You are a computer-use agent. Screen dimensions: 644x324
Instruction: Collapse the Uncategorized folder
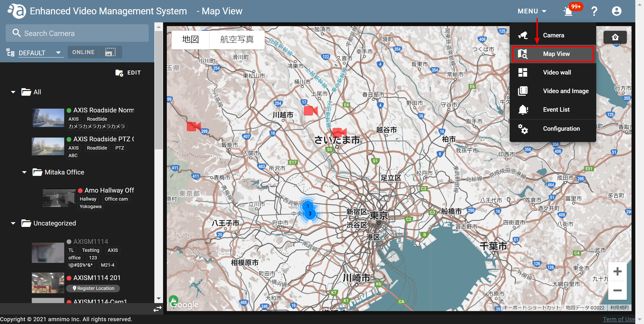click(13, 223)
